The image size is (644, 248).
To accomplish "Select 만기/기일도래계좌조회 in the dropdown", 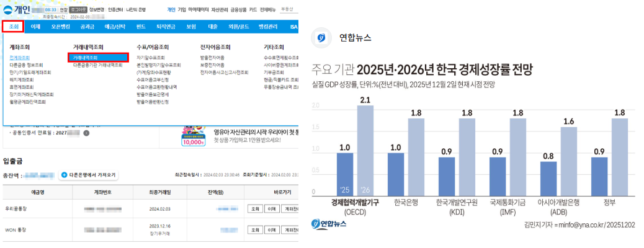I will [x=30, y=73].
